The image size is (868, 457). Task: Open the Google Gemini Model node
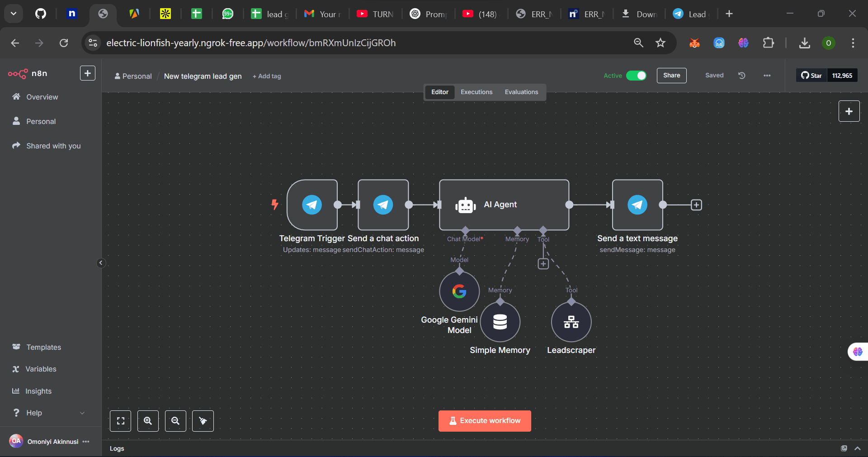click(x=459, y=291)
